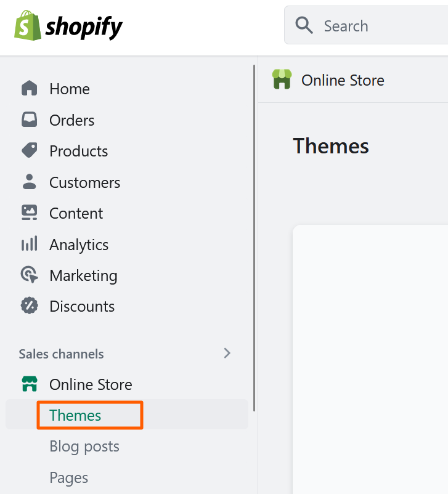Click the Themes page heading
Viewport: 448px width, 494px height.
coord(331,146)
